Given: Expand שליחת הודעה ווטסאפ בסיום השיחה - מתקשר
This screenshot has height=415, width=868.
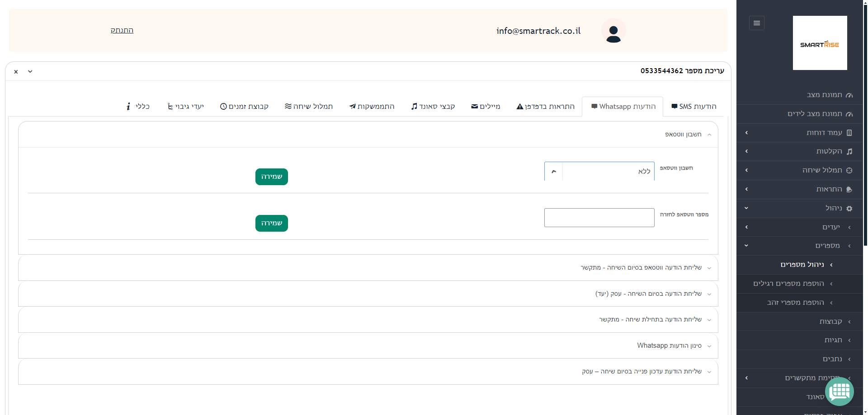Looking at the screenshot, I should coord(368,268).
